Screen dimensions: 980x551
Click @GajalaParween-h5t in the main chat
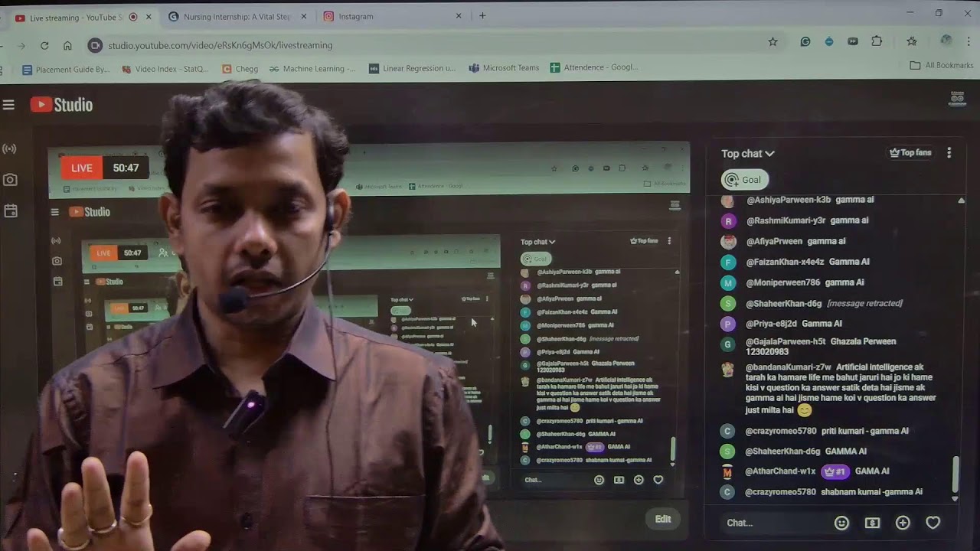pos(786,341)
